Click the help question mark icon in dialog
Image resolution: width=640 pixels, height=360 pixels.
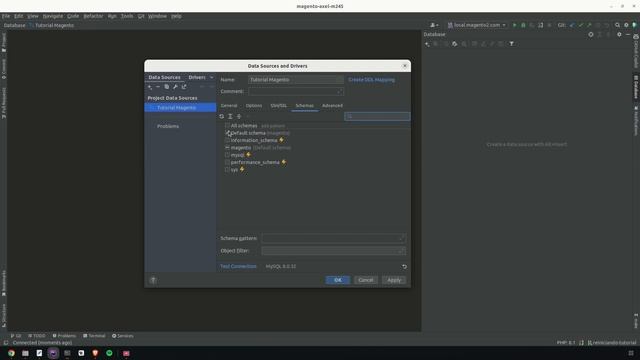pos(153,280)
